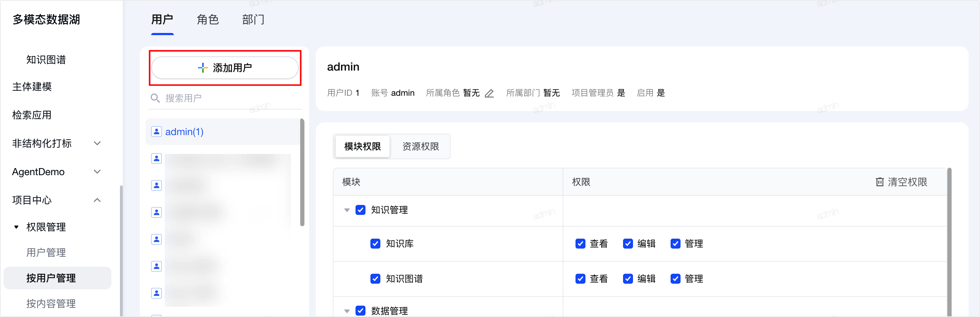Viewport: 980px width, 317px height.
Task: Uncheck 编辑 permission for 知识库
Action: click(x=628, y=244)
